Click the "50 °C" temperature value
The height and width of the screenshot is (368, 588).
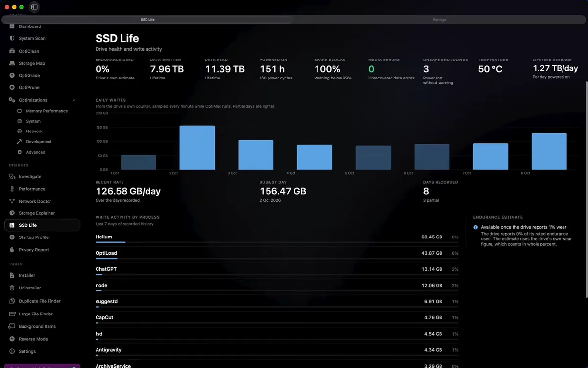click(x=490, y=69)
